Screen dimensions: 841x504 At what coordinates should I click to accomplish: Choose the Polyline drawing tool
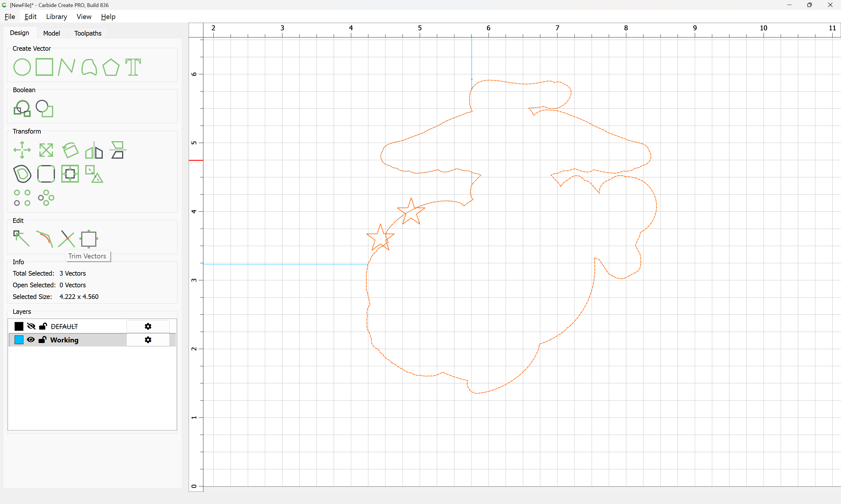tap(66, 67)
